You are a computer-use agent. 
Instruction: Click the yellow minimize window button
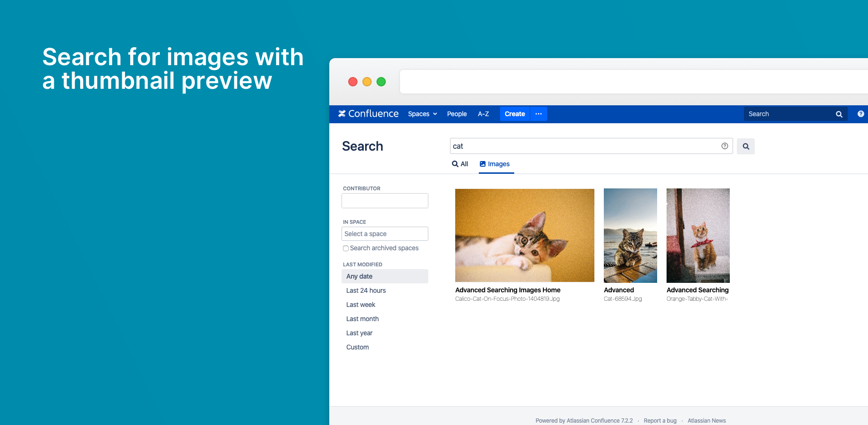coord(367,82)
